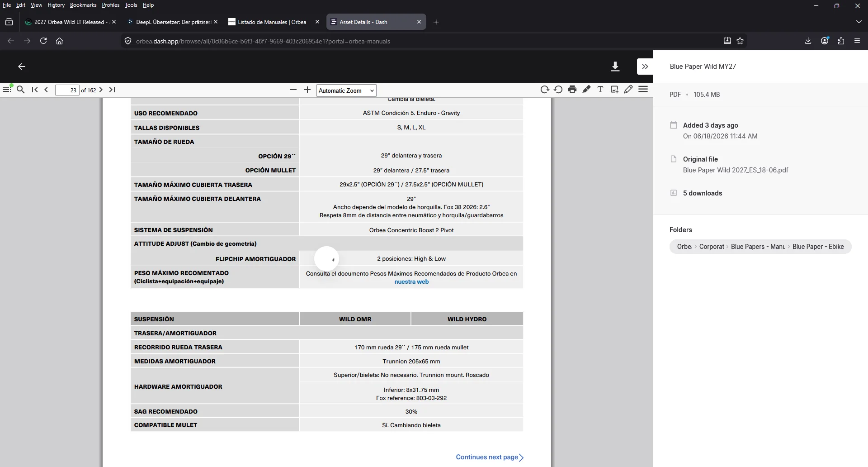868x467 pixels.
Task: Close the DeepL Übersetzer tab
Action: coord(216,22)
